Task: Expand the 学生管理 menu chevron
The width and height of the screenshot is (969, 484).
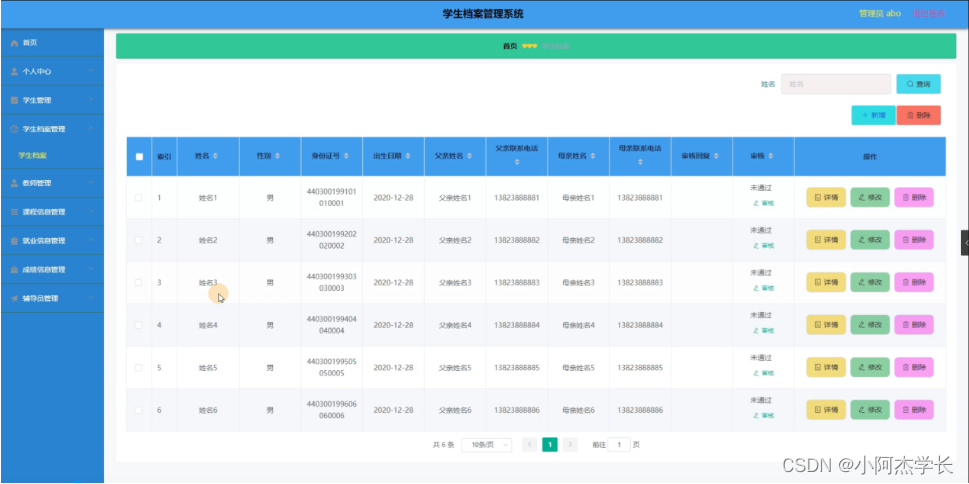Action: [91, 100]
